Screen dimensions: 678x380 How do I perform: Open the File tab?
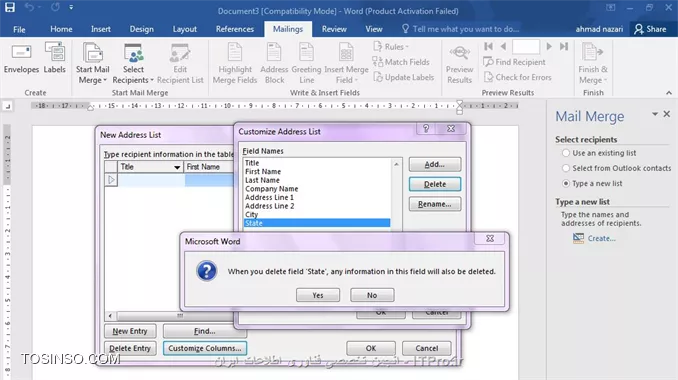(x=19, y=29)
